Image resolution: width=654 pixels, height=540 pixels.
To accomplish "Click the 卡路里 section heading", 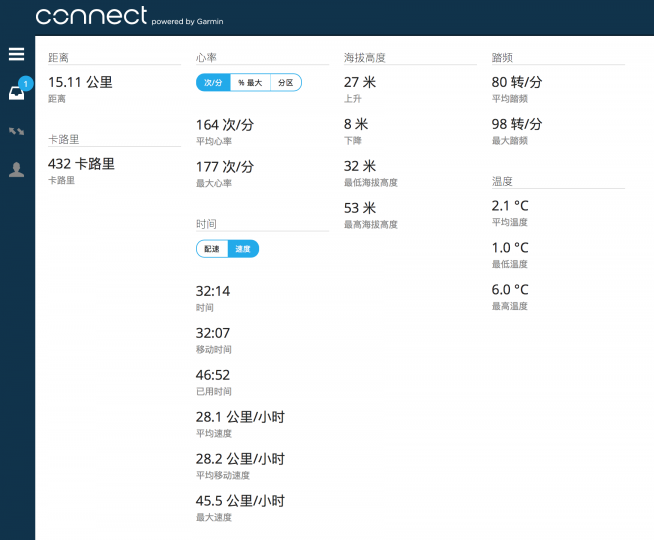I will (63, 139).
